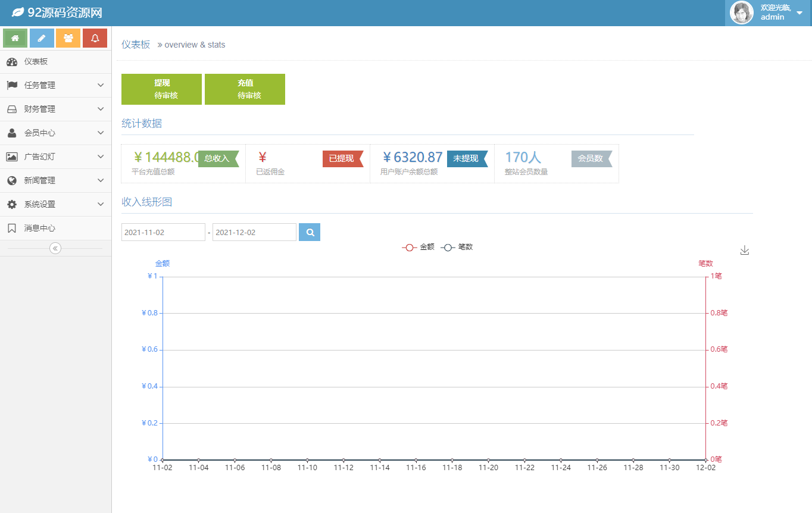
Task: Click the red bell notification shortcut
Action: pos(95,38)
